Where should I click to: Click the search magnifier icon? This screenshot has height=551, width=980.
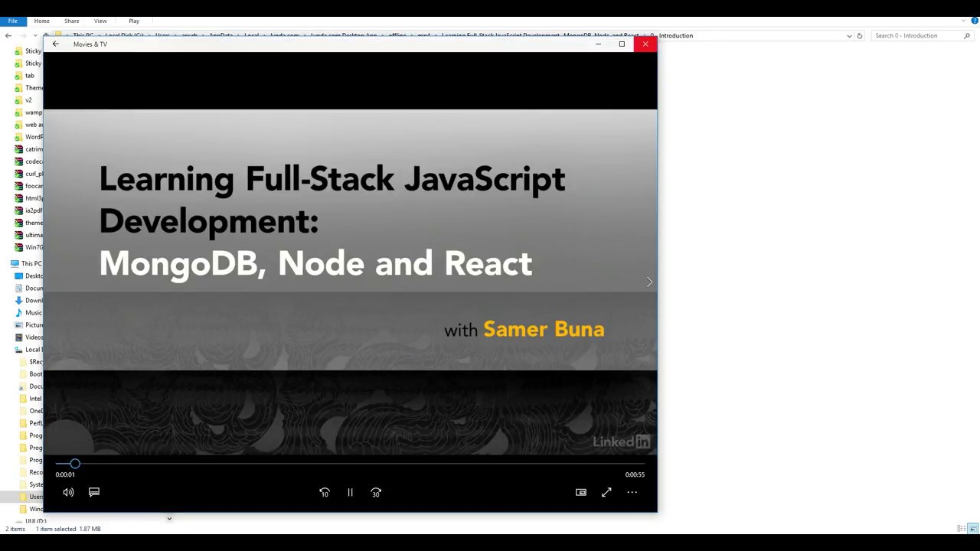coord(967,36)
